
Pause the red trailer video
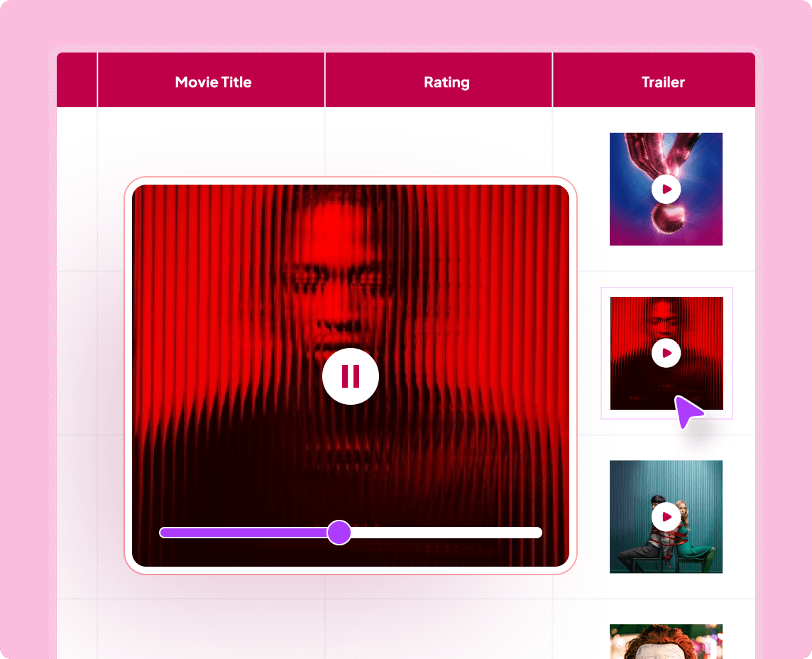[x=351, y=376]
